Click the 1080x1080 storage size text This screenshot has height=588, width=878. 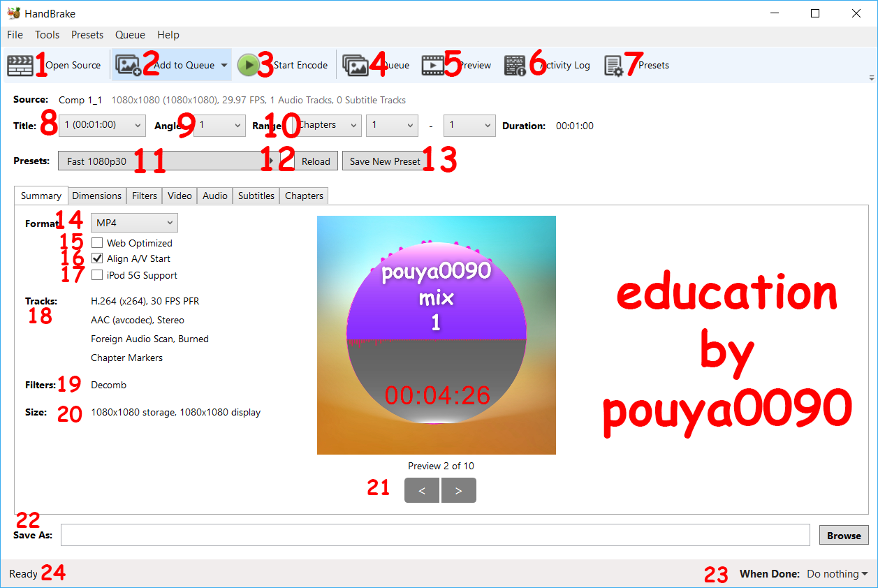click(x=175, y=412)
